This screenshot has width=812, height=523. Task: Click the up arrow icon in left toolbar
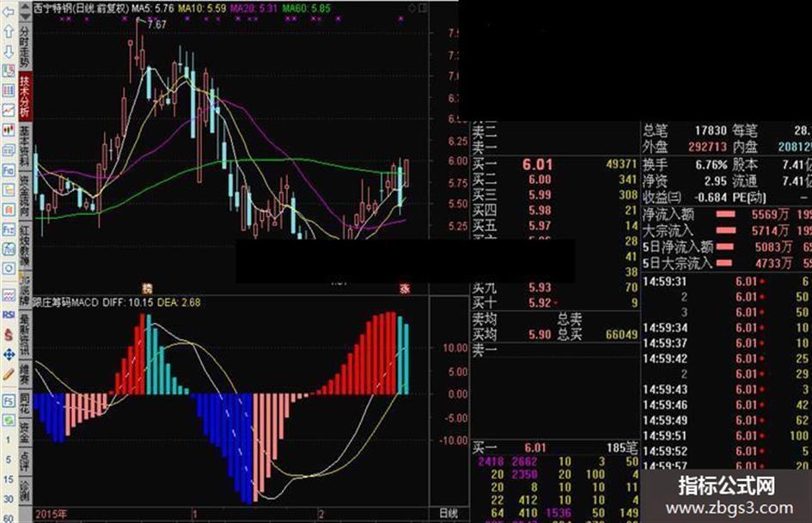[x=9, y=32]
